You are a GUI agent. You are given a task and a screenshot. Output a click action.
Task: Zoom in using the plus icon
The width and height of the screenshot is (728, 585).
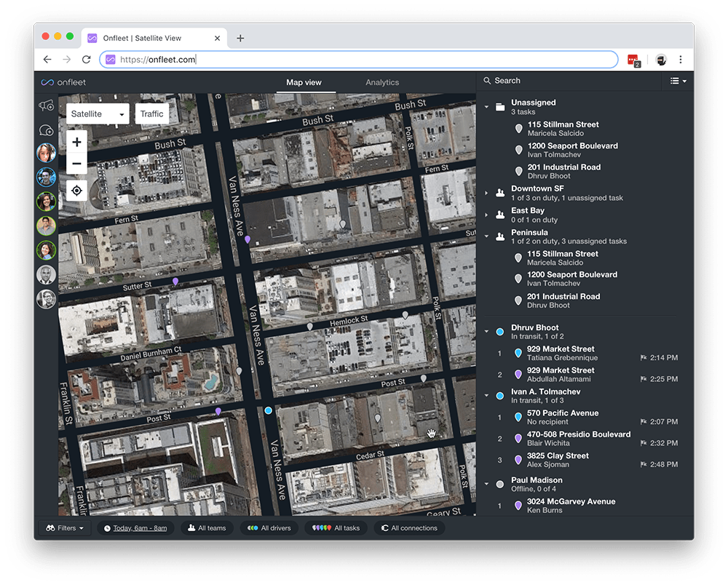(x=76, y=142)
